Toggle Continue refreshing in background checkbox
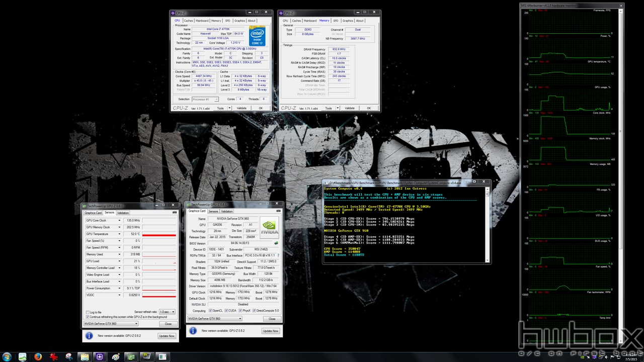Screen dimensions: 644x362 click(87, 317)
